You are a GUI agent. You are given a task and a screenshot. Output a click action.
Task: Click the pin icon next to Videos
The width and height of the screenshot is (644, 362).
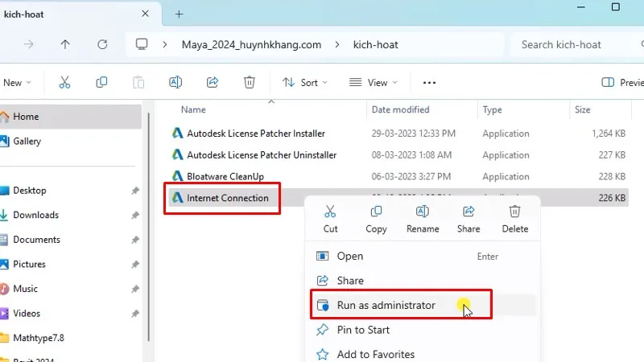(135, 314)
